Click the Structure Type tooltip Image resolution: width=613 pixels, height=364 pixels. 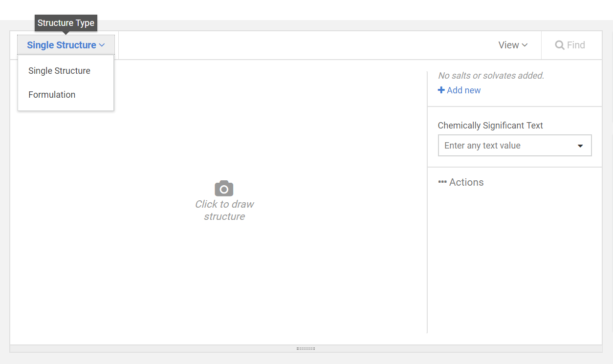(x=66, y=23)
